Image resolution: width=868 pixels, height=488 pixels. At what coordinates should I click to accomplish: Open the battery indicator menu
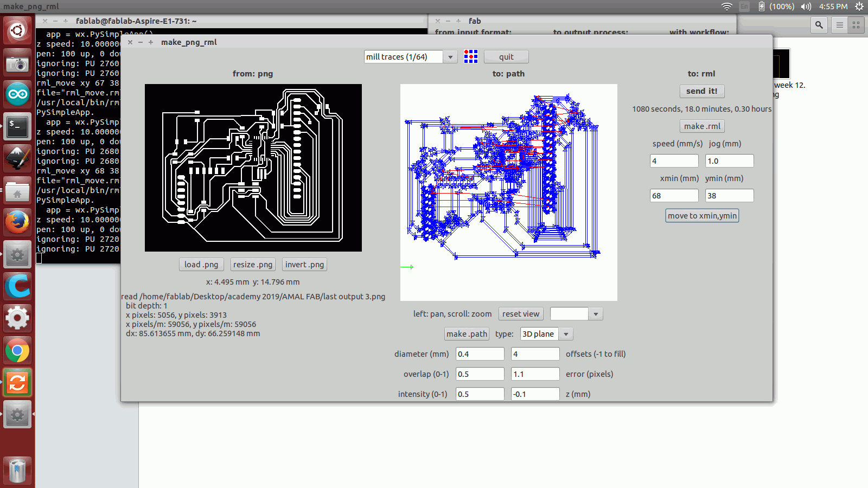[x=776, y=7]
